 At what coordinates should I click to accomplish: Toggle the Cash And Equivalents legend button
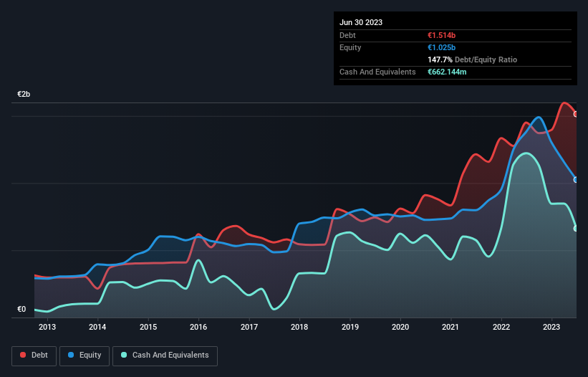[x=165, y=355]
